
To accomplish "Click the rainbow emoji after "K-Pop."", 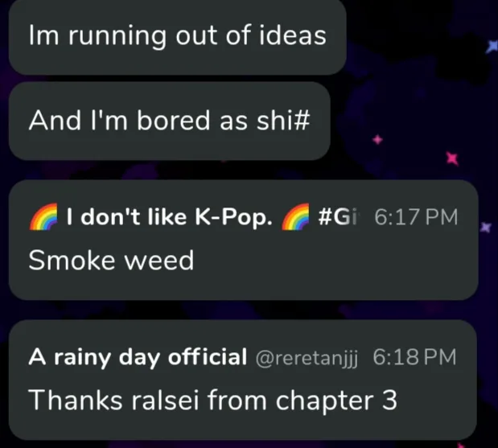I will [x=296, y=217].
